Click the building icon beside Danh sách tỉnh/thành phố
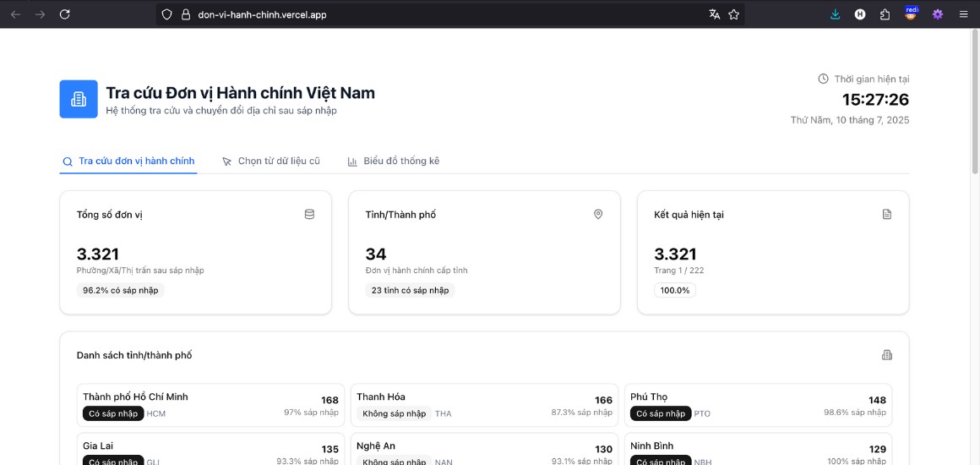Viewport: 980px width, 465px height. tap(886, 355)
